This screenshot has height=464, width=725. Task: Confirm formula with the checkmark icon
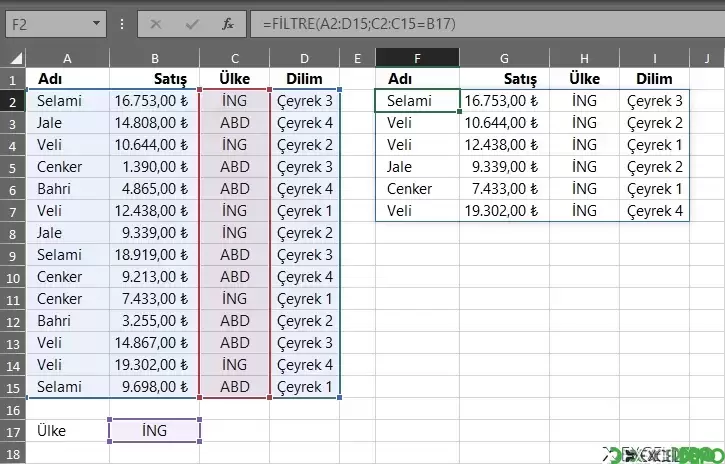click(x=191, y=24)
